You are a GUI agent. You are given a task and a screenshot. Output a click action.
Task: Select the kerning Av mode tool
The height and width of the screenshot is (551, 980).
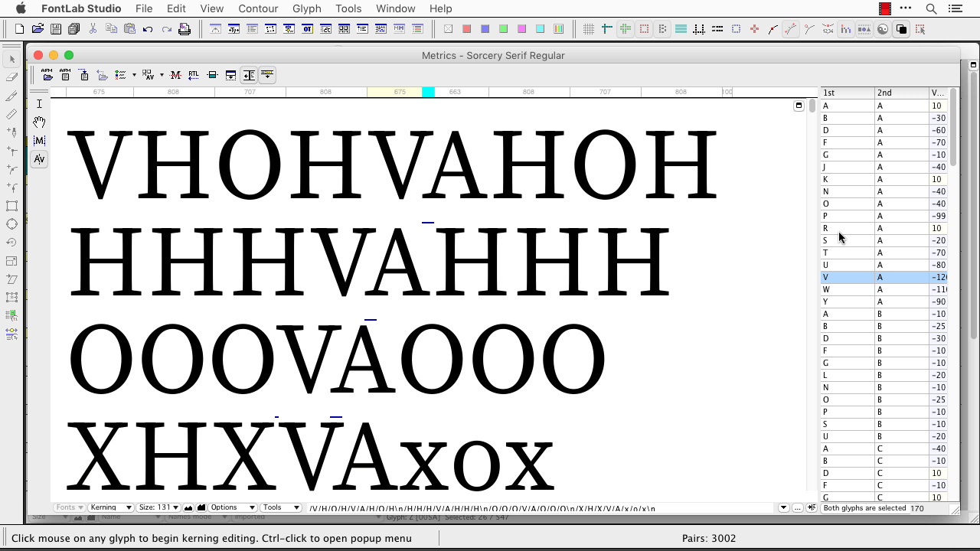pos(39,158)
